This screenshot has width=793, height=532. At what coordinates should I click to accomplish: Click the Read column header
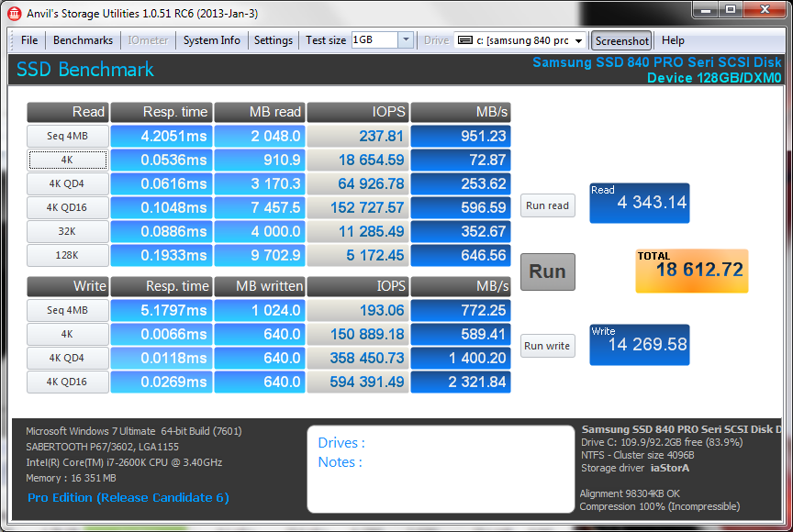tap(67, 112)
